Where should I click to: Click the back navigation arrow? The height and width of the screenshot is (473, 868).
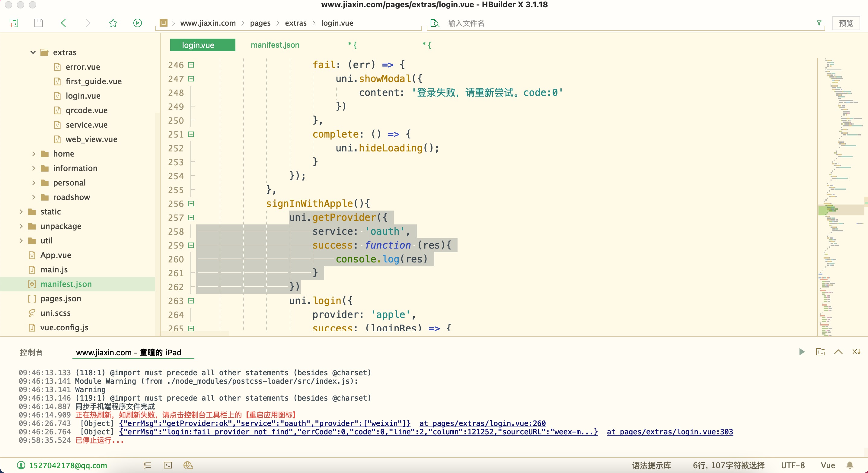pos(63,23)
